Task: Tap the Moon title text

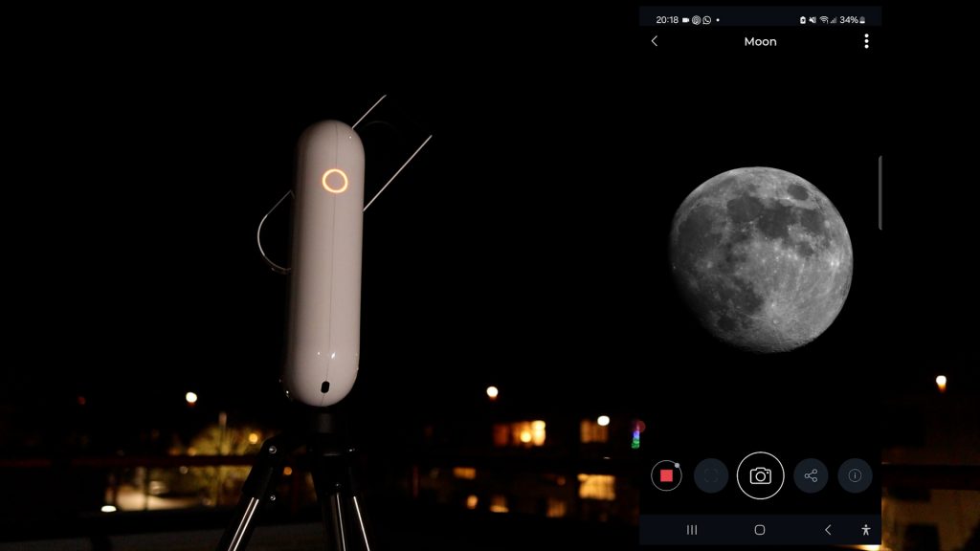Action: pos(760,41)
